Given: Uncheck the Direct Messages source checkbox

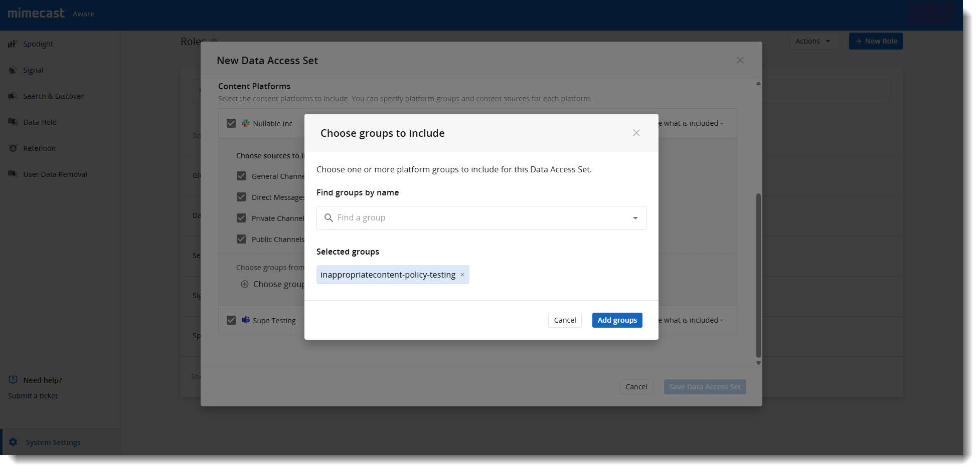Looking at the screenshot, I should point(241,197).
